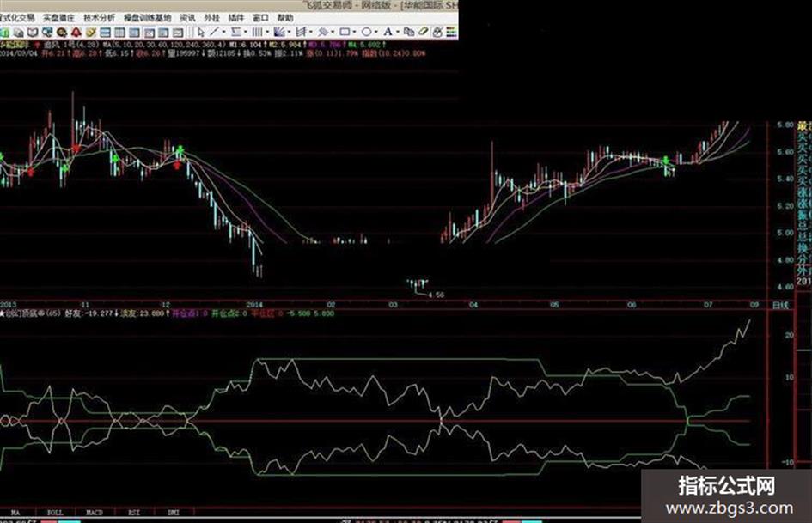Select the text annotation A tool
This screenshot has height=523, width=812.
(x=388, y=32)
